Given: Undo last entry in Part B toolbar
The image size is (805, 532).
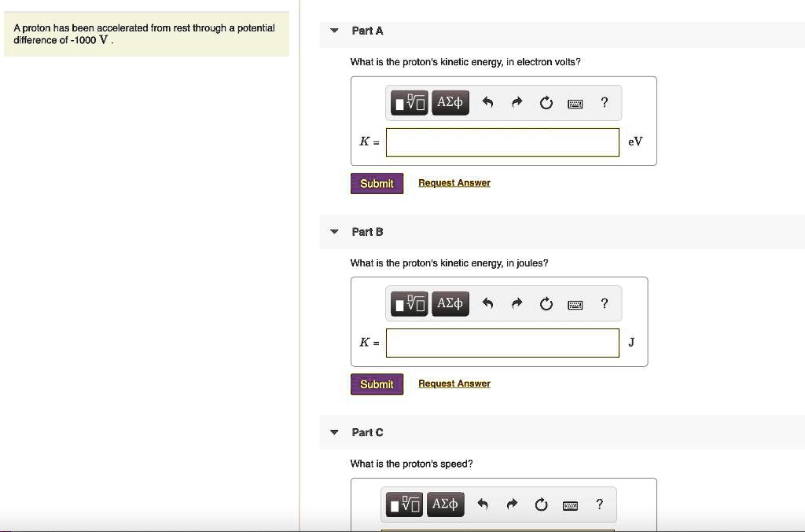Looking at the screenshot, I should pyautogui.click(x=487, y=303).
